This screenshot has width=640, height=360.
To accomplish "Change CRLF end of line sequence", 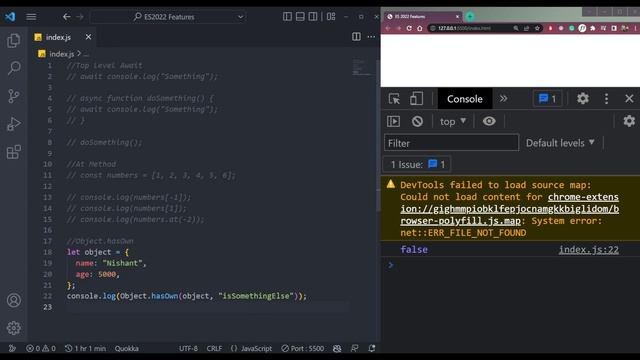I will [214, 348].
